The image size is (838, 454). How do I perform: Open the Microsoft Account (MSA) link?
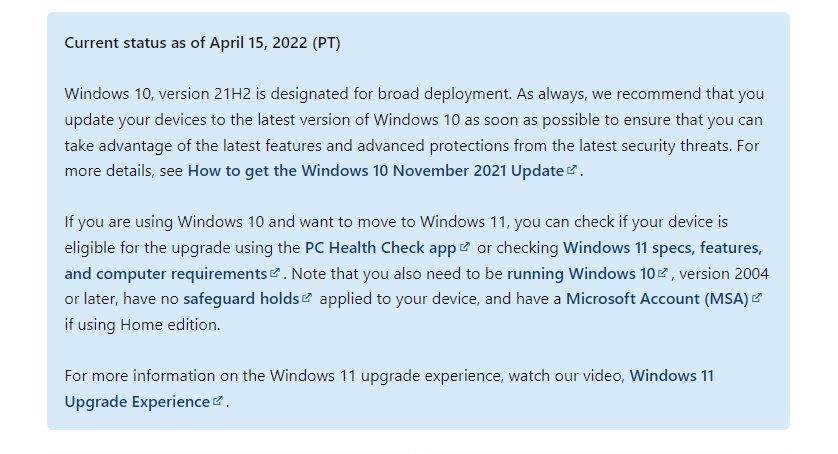657,299
